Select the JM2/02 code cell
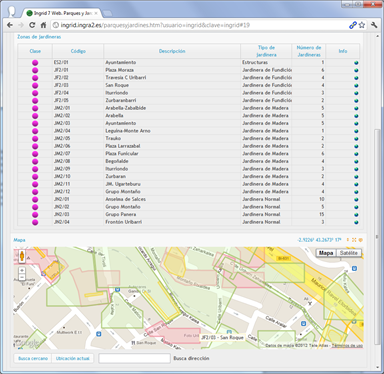 (x=78, y=116)
